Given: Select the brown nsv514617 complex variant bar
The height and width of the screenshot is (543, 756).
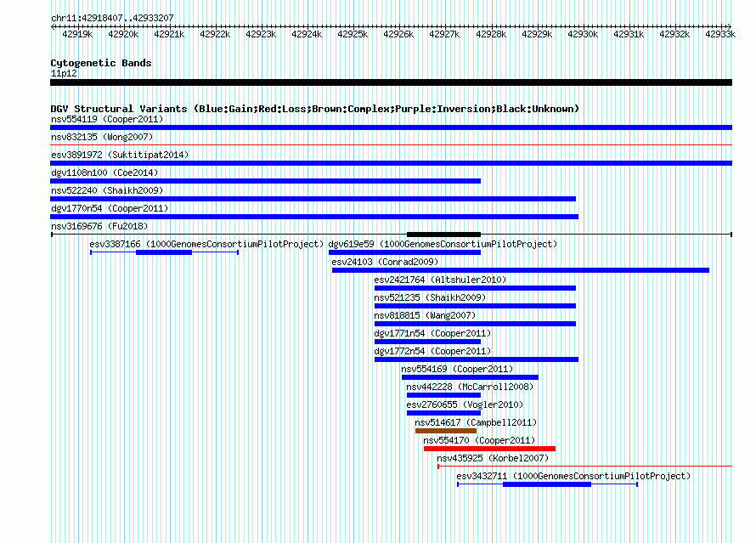Looking at the screenshot, I should 446,431.
